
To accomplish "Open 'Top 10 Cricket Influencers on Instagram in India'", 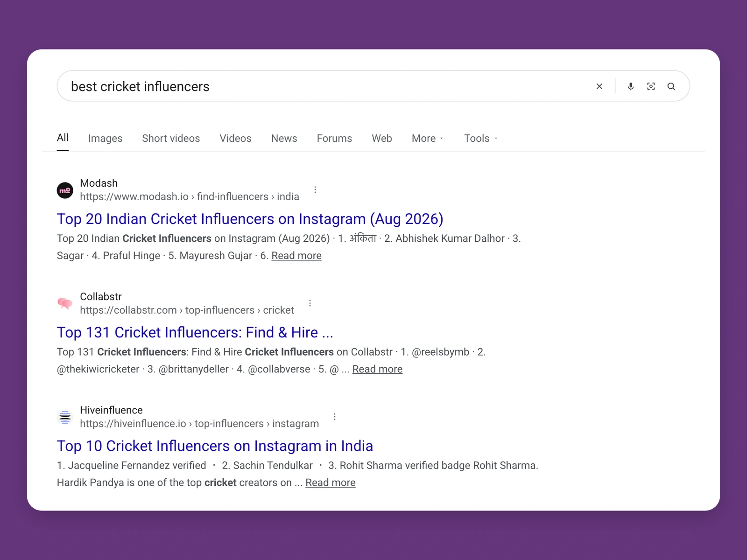I will coord(215,446).
